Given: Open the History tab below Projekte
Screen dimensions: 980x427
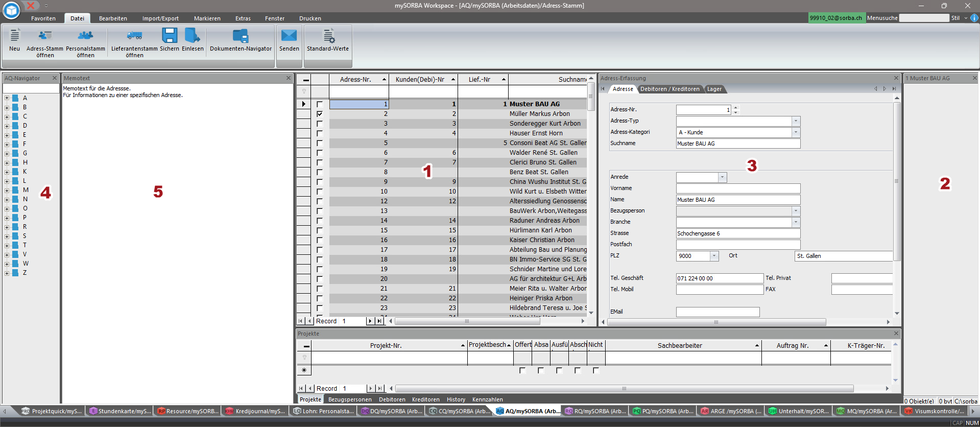Looking at the screenshot, I should pos(456,399).
